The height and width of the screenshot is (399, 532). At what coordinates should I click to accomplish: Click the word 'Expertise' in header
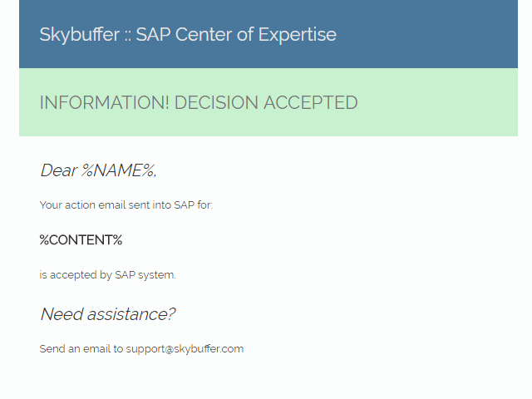pos(298,35)
